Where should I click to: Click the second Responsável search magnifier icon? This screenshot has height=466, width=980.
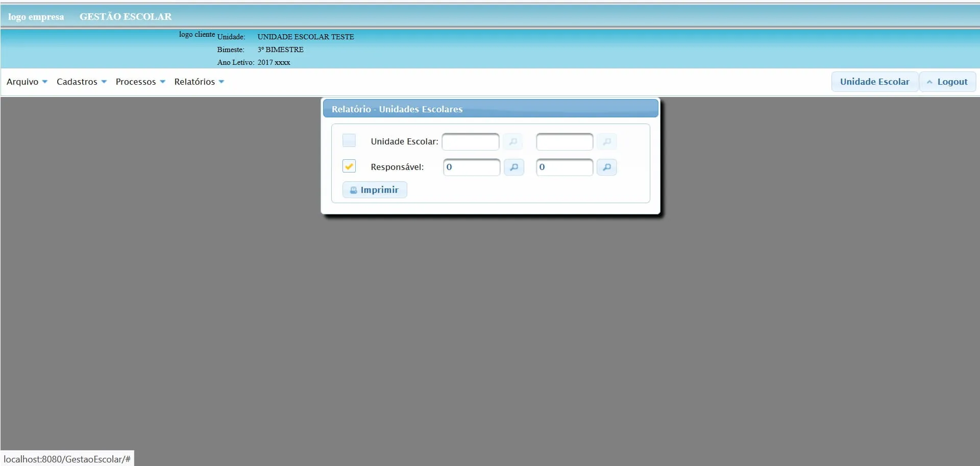tap(607, 167)
